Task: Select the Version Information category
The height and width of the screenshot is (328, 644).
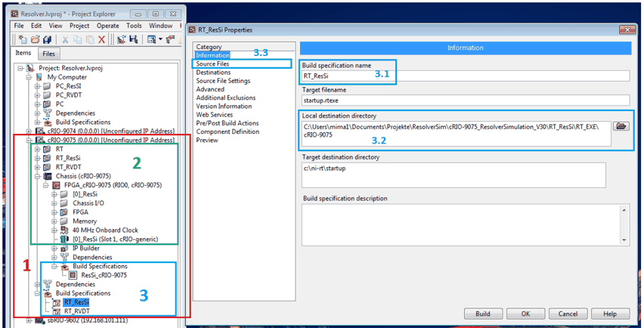Action: pyautogui.click(x=224, y=106)
